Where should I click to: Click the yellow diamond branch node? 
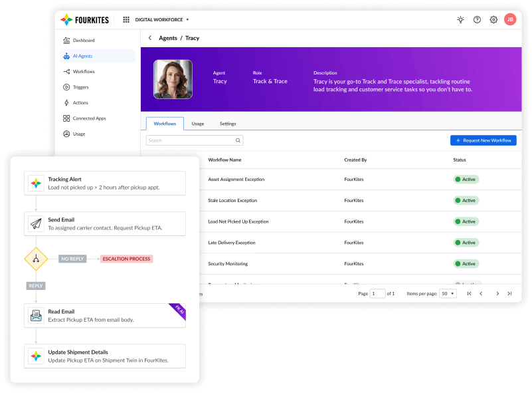36,259
